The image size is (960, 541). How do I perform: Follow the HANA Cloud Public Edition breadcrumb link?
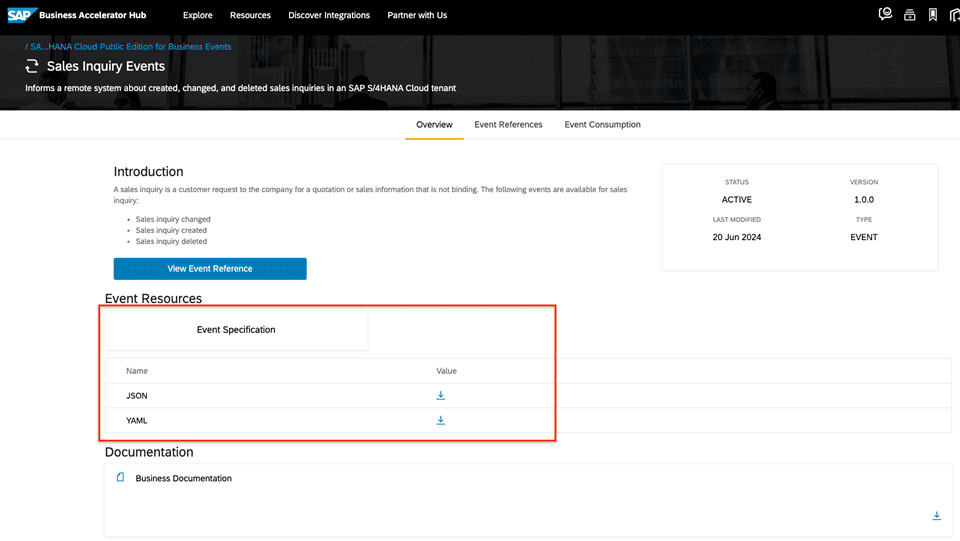click(x=130, y=47)
